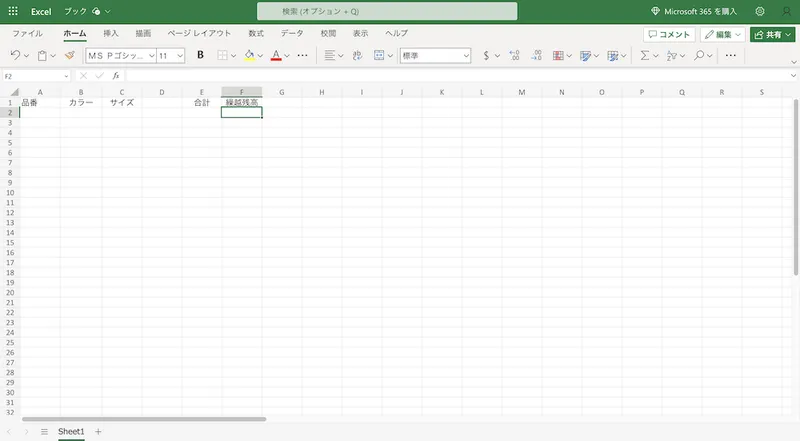This screenshot has height=441, width=800.
Task: Open more ribbon commands ellipsis at right
Action: (731, 55)
